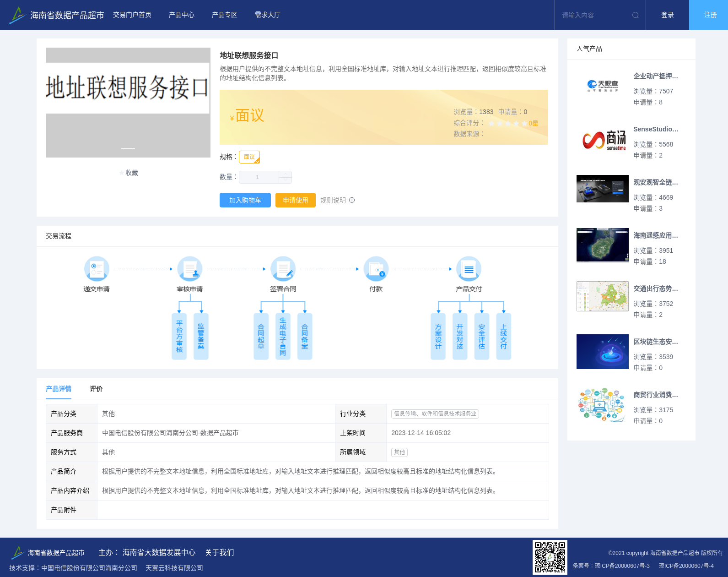Click the search magnifier icon
Viewport: 728px width, 577px height.
pyautogui.click(x=636, y=15)
